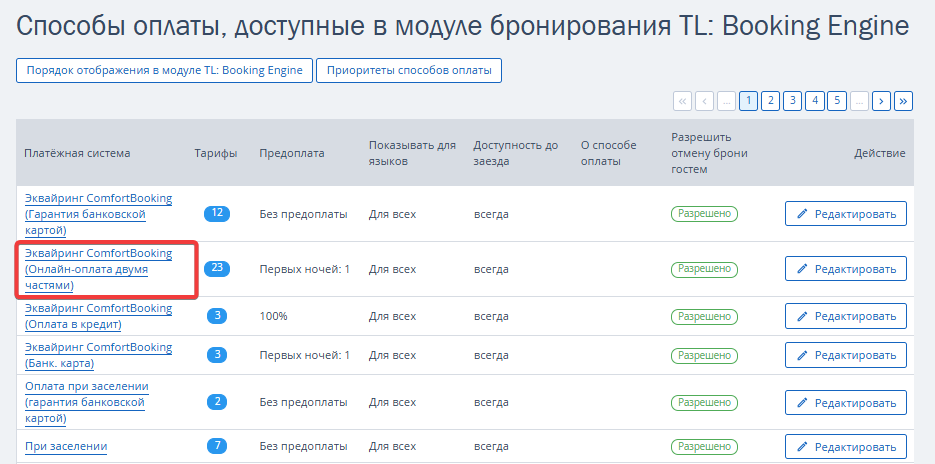Edit the Гарантия банковской картой acquiring row

[846, 214]
